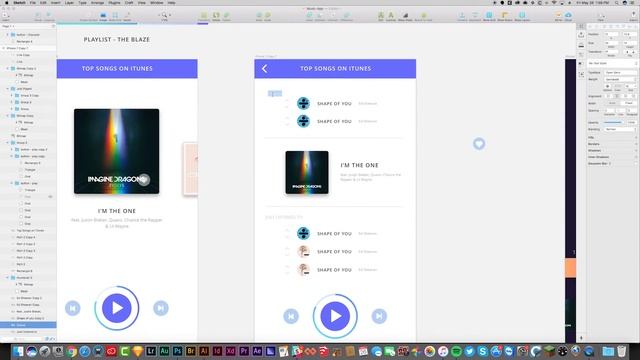Click the Forward toolbar icon
This screenshot has height=360, width=640.
462,16
